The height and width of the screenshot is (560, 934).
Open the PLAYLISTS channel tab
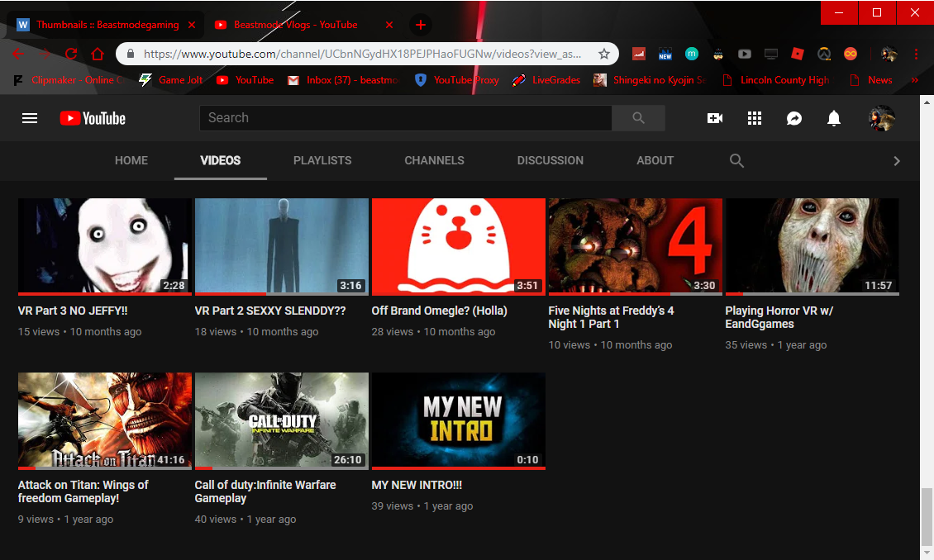[x=322, y=161]
